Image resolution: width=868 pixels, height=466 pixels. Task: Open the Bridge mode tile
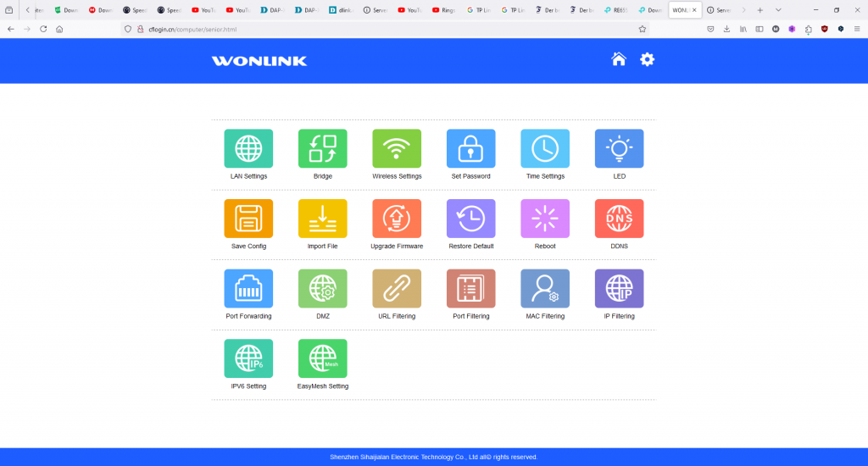tap(323, 148)
